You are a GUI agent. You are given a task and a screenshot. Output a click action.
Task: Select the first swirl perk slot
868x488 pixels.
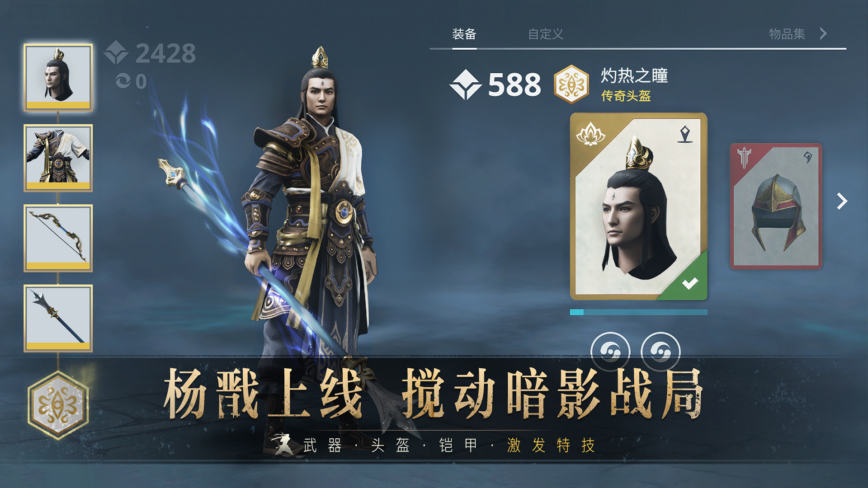point(610,351)
